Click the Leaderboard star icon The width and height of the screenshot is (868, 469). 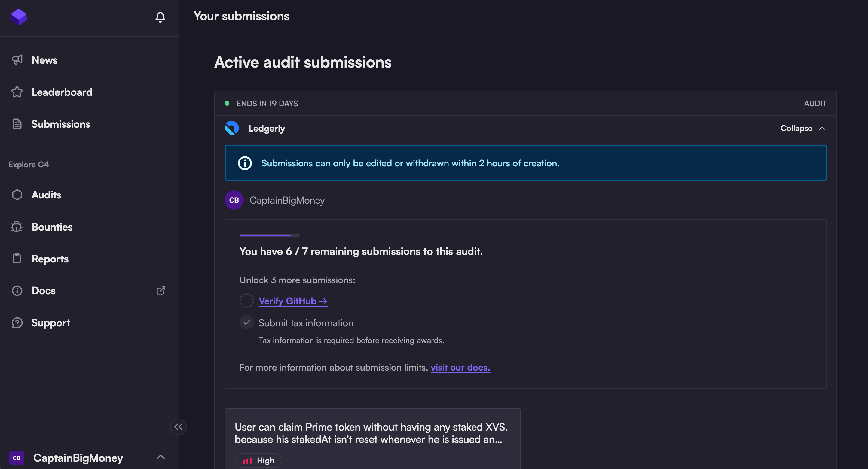tap(17, 92)
